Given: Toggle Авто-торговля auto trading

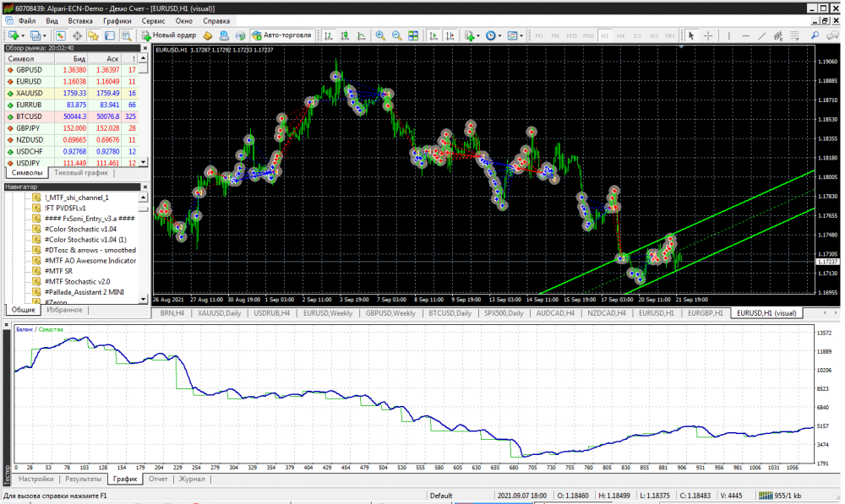Looking at the screenshot, I should tap(282, 35).
